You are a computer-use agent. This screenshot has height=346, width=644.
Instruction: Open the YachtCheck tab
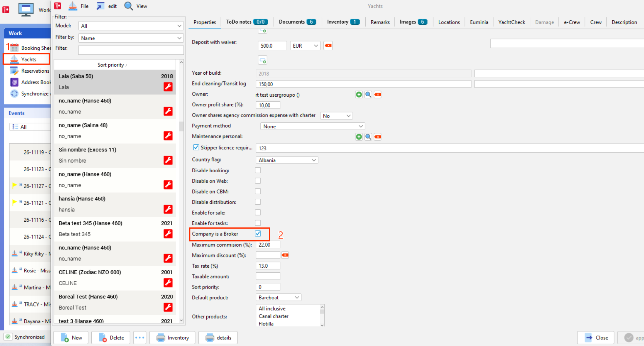(511, 22)
